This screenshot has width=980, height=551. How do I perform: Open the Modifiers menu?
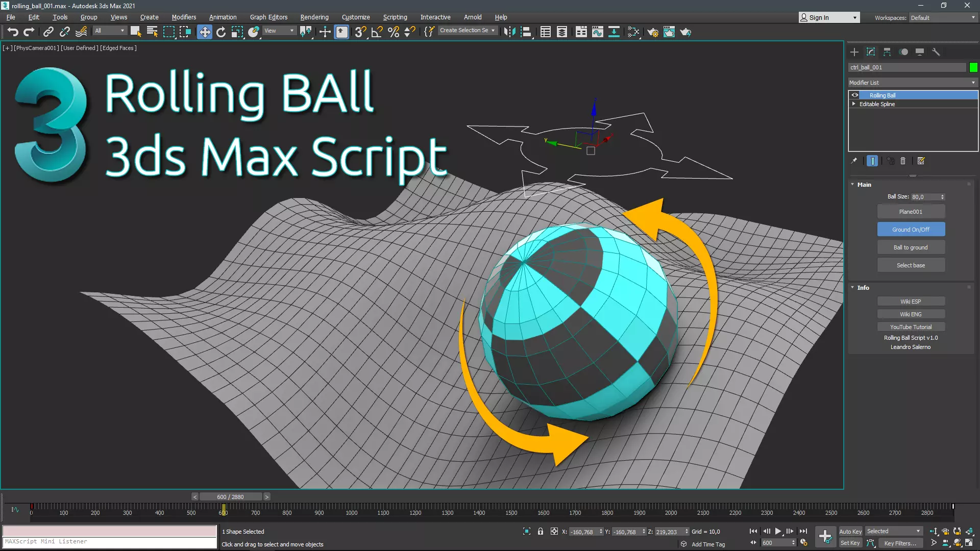[184, 17]
